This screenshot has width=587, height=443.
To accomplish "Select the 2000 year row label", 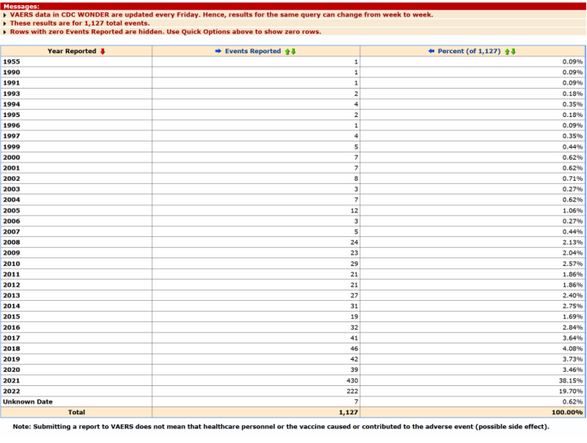I will coord(12,157).
